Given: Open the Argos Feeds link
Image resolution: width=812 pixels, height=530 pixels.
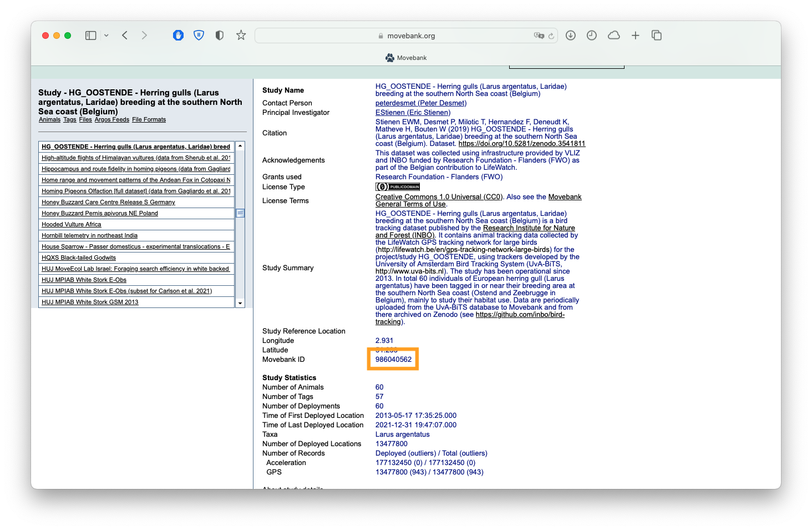Looking at the screenshot, I should click(x=112, y=120).
